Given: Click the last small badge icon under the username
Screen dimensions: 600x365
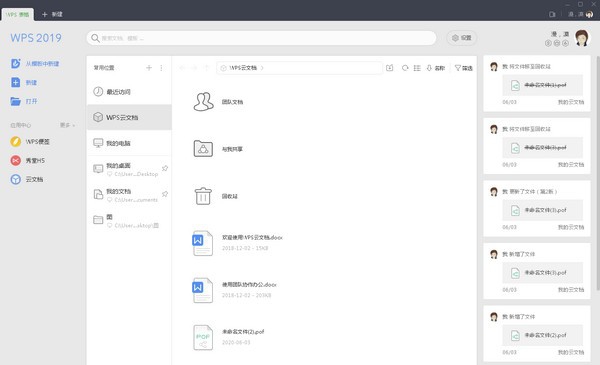Looking at the screenshot, I should point(565,43).
